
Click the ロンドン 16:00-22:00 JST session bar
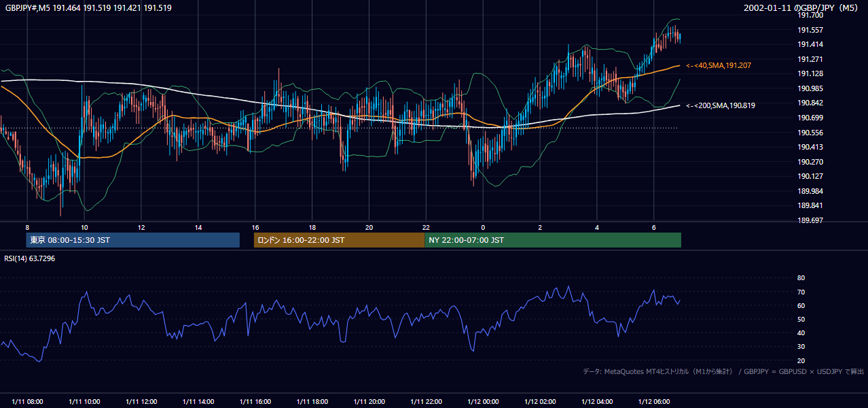(339, 240)
